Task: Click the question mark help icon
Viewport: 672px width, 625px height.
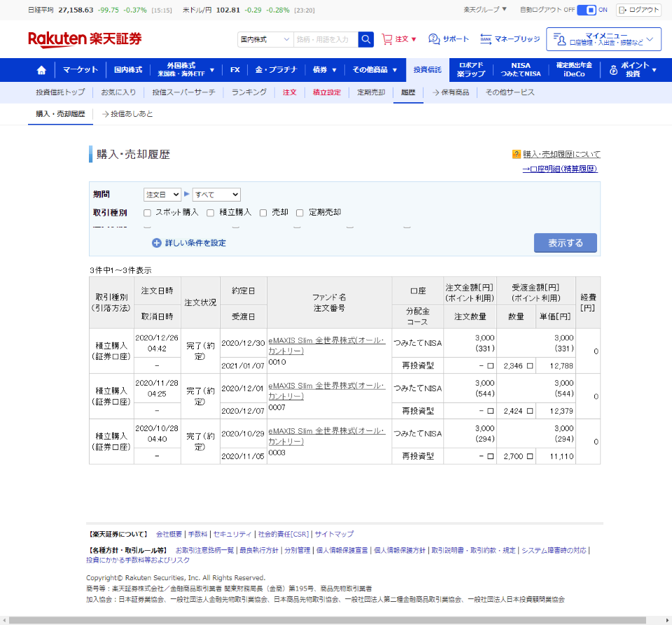Action: [517, 154]
